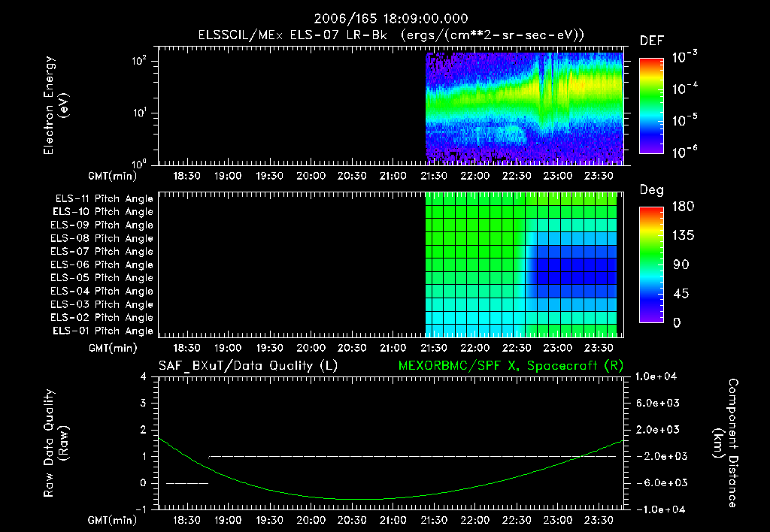Click the green MEXORBMC/SPF X, Spacecraft (R) label
The height and width of the screenshot is (532, 770).
coord(511,366)
